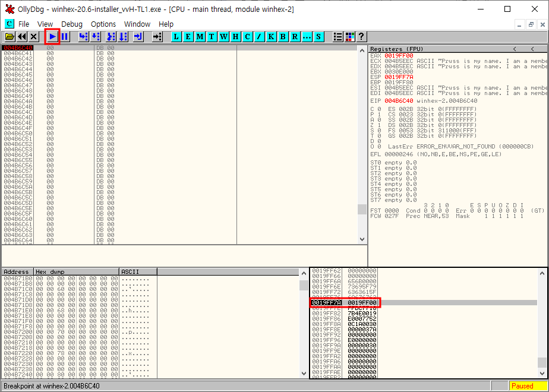Open the Window menu
Screen dimensions: 549x392
tap(137, 24)
